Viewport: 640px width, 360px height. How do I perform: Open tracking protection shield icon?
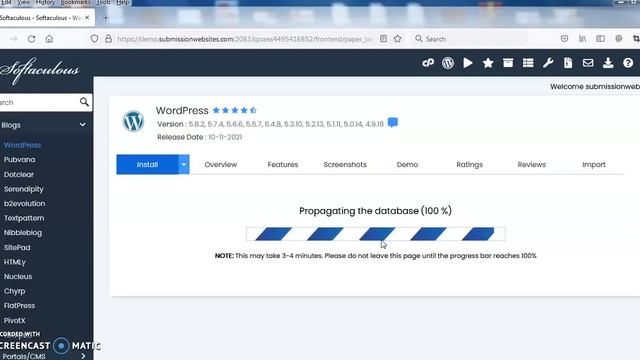94,39
